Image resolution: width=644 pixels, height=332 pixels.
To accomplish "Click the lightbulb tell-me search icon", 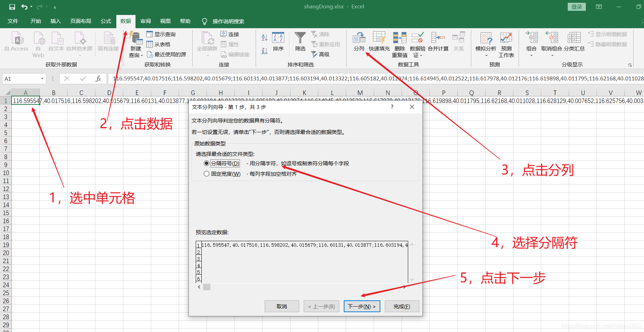I will pyautogui.click(x=204, y=22).
